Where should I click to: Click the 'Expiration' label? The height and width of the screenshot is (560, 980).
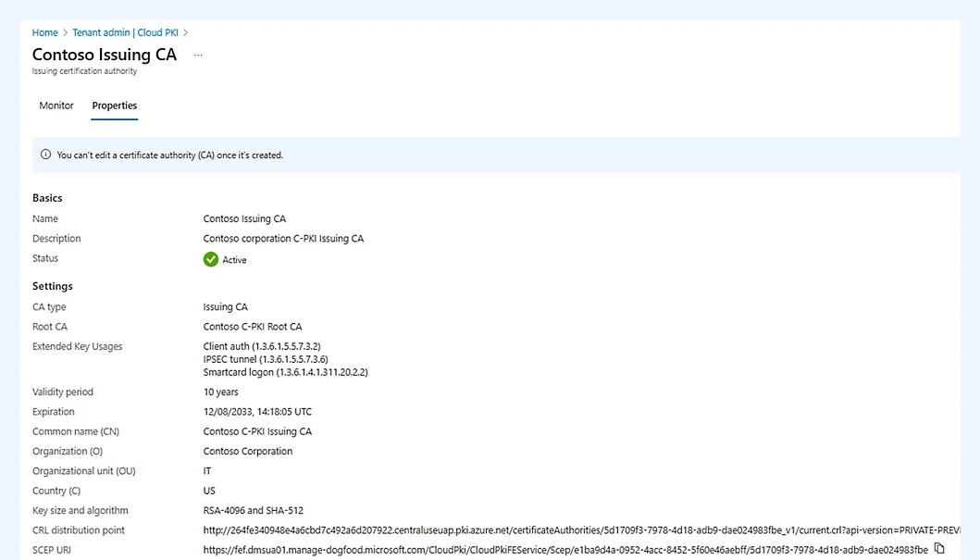click(x=53, y=412)
